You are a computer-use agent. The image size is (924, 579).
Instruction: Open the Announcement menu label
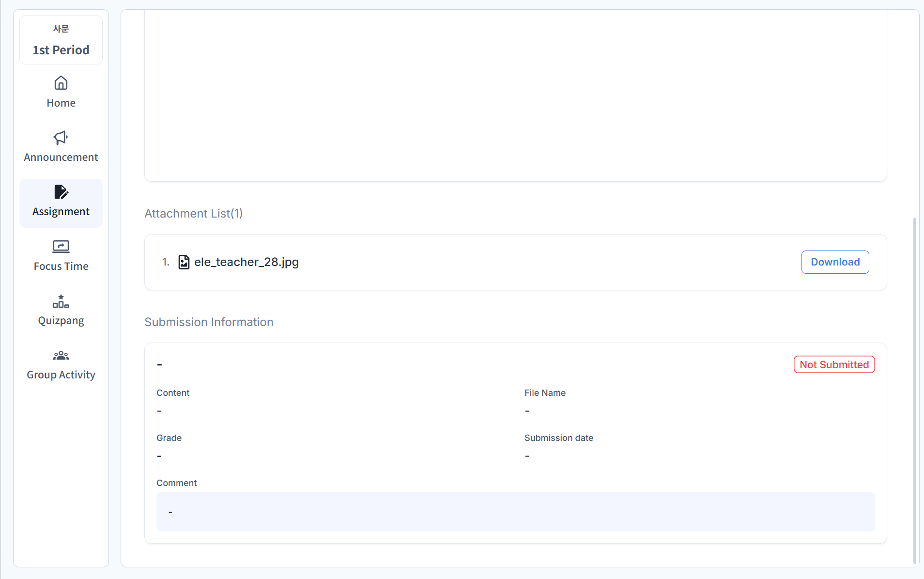pos(61,157)
